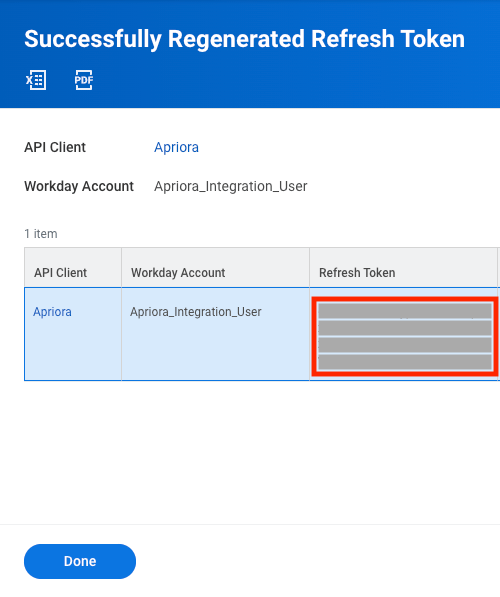Open the Apriora link in the table row
This screenshot has height=597, width=500.
tap(52, 312)
